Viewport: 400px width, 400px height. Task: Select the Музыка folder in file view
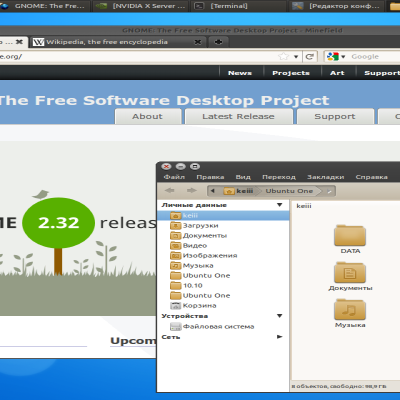[350, 309]
